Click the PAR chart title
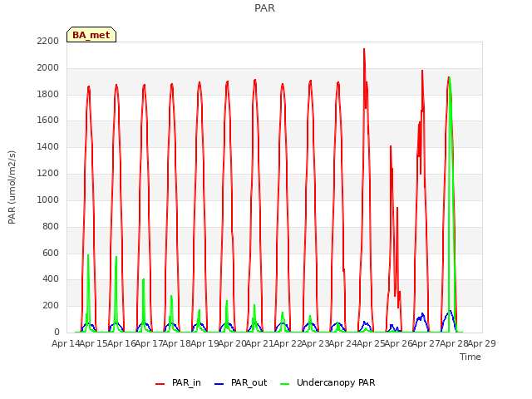 (264, 8)
